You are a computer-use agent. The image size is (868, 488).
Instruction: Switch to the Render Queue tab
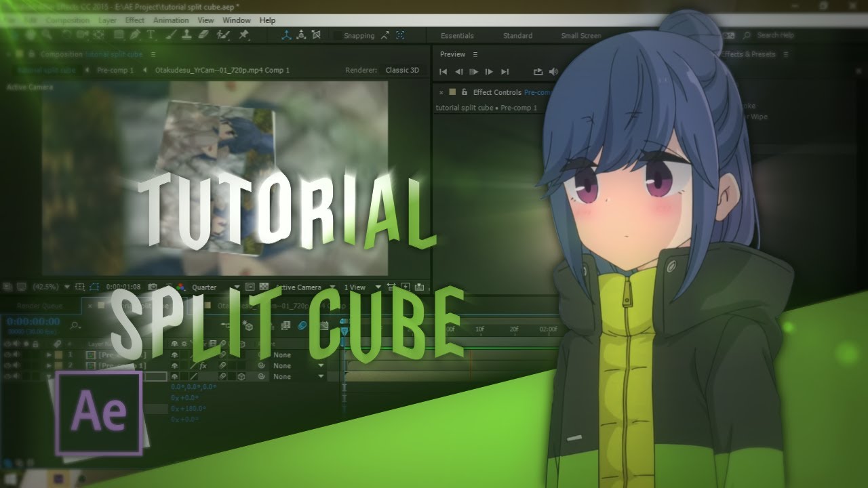[39, 306]
